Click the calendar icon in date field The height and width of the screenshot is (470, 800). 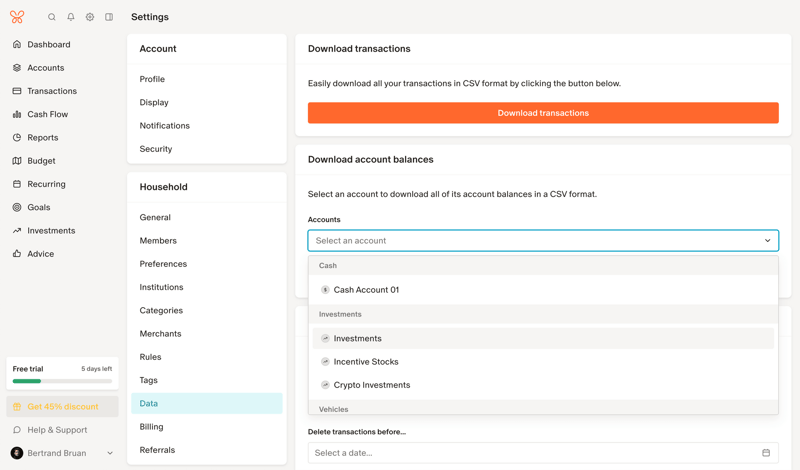[x=766, y=453]
